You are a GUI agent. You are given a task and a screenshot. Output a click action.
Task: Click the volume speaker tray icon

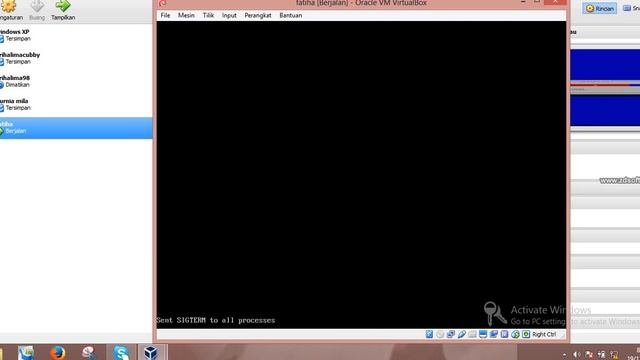576,355
